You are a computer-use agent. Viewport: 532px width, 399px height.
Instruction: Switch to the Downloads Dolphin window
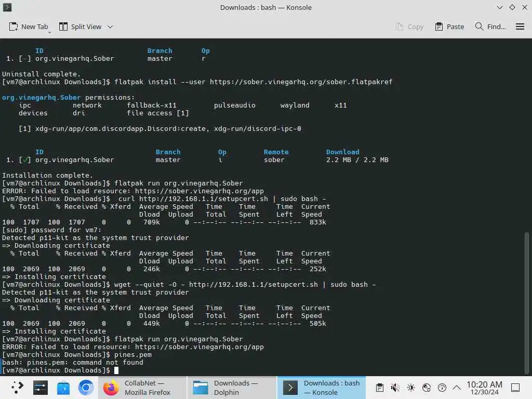click(232, 388)
